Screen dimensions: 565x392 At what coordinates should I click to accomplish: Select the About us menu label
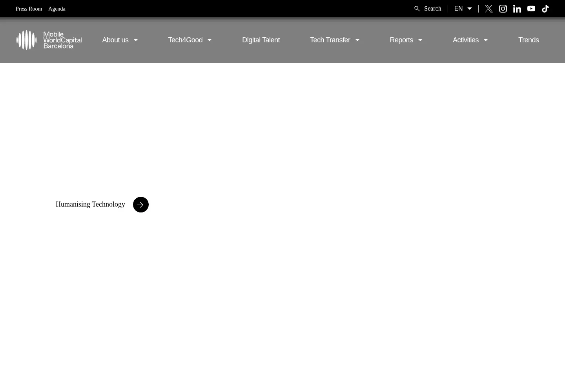coord(115,40)
